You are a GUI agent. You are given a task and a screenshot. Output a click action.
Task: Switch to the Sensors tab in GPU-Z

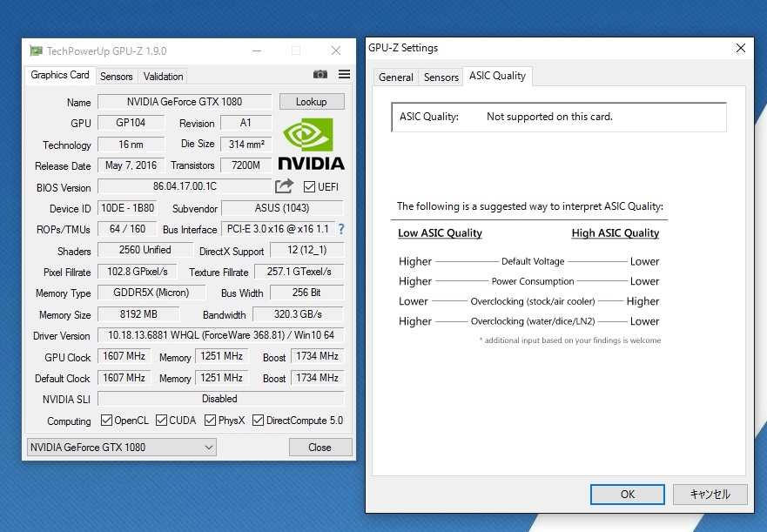116,76
